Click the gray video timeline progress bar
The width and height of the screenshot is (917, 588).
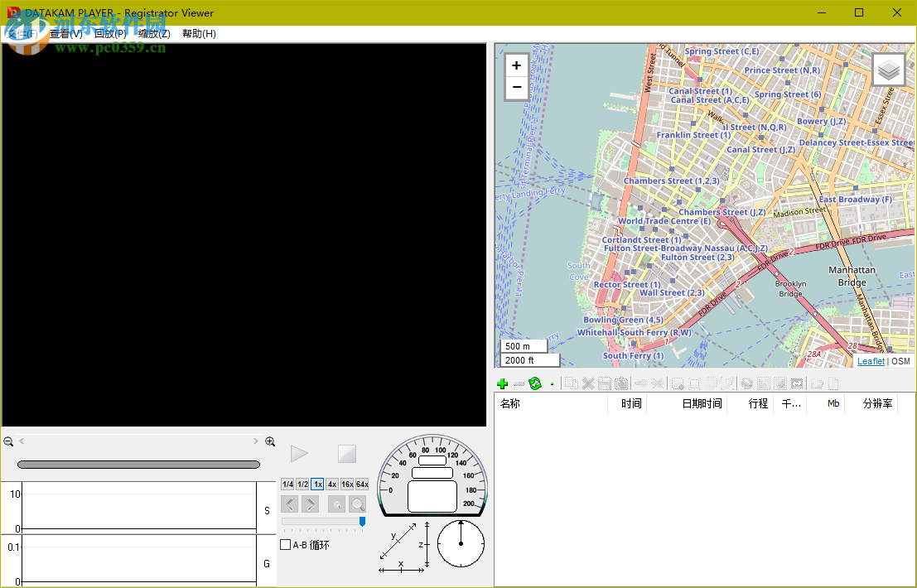pyautogui.click(x=138, y=465)
